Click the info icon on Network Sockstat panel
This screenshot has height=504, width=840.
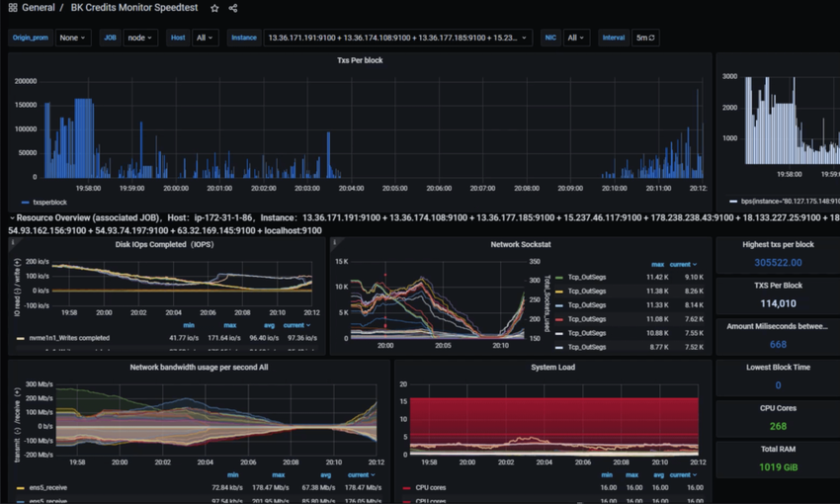[x=335, y=242]
